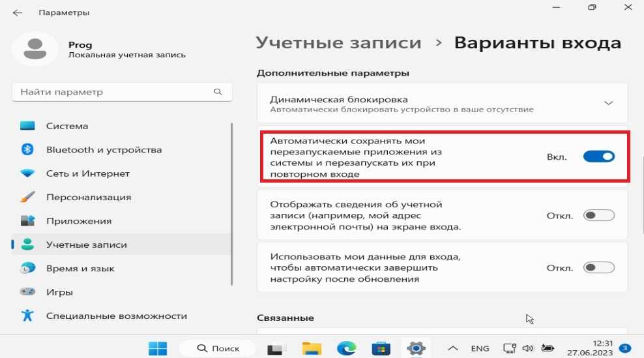Launch File Explorer from the taskbar
Screen dimensions: 644x358
point(312,349)
